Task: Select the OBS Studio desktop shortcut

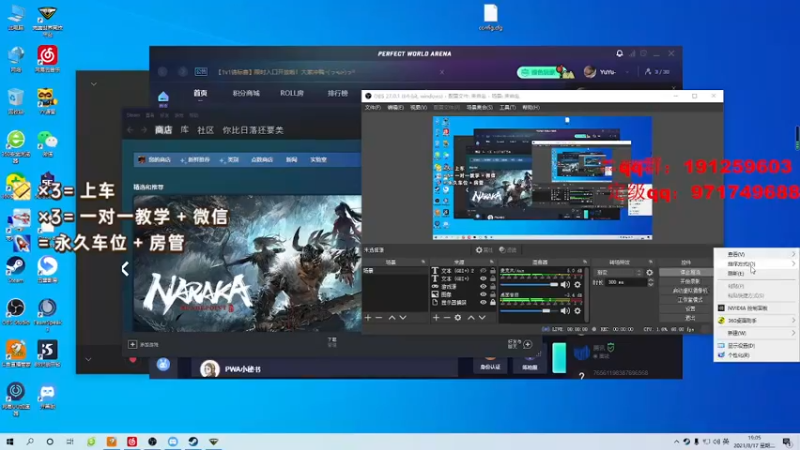Action: pos(16,311)
